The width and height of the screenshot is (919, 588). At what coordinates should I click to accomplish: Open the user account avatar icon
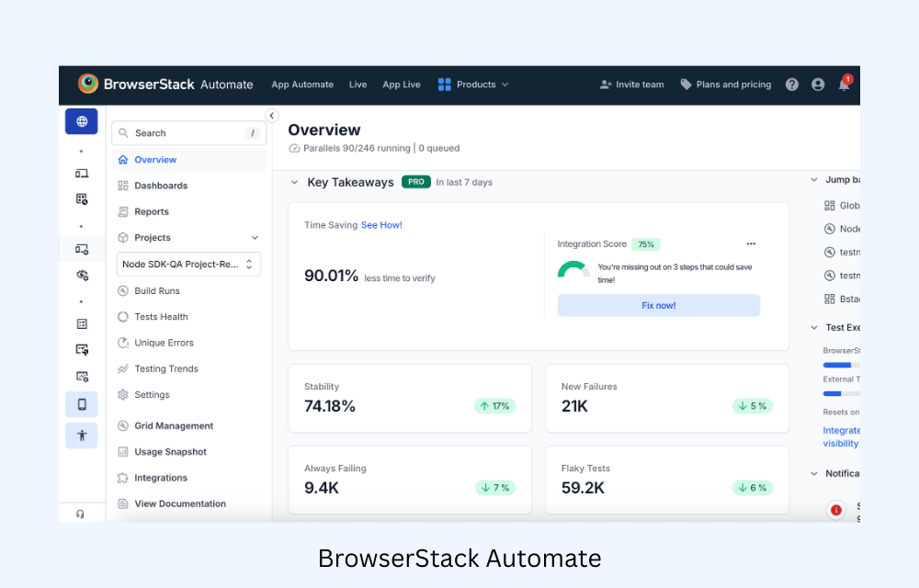[818, 85]
